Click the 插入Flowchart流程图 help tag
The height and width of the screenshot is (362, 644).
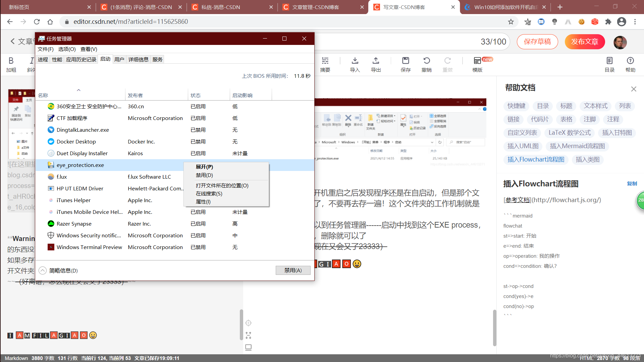(x=536, y=160)
